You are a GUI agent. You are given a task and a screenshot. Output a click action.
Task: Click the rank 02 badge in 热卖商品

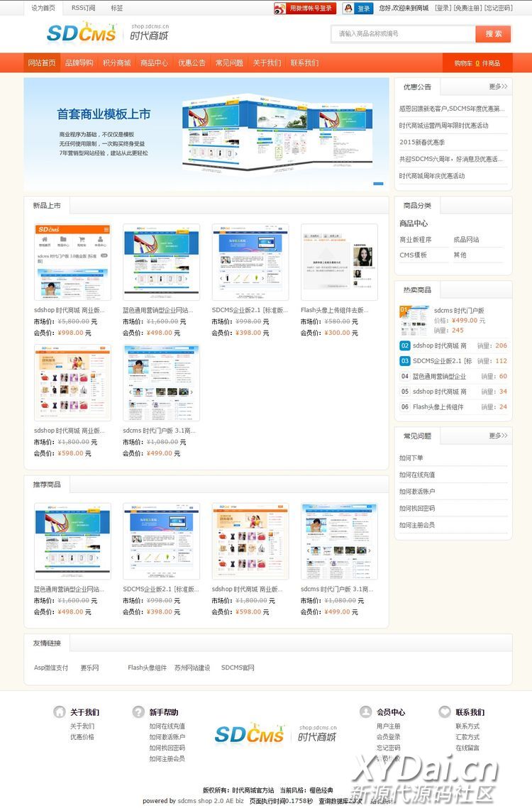click(404, 345)
